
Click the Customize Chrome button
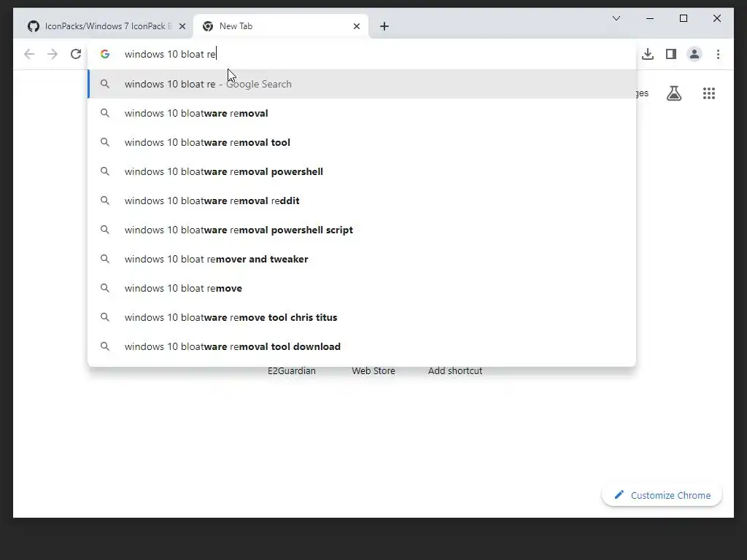pos(662,495)
